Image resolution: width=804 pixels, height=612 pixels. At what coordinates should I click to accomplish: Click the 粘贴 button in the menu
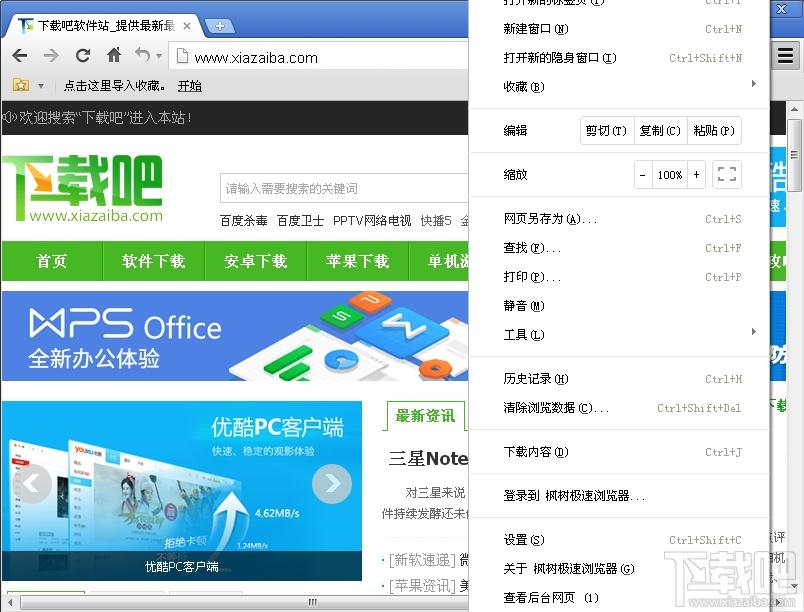tap(714, 131)
